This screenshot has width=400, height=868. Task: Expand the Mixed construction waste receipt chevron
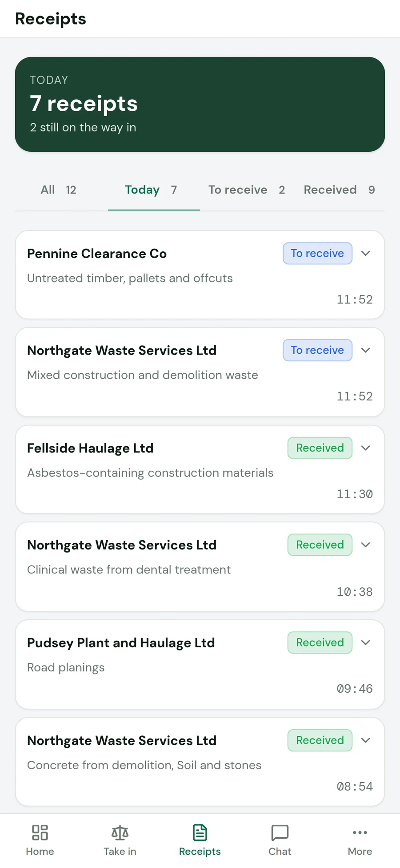(366, 350)
